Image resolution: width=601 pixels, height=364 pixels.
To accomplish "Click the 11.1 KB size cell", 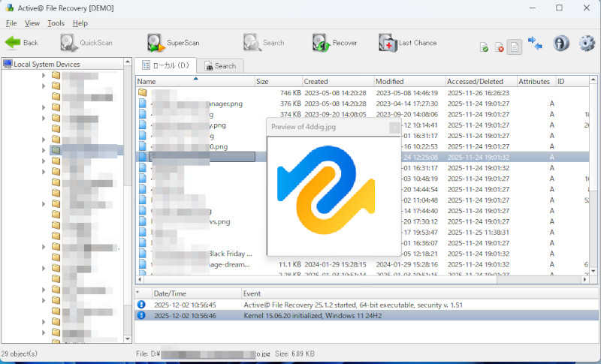I will click(289, 264).
